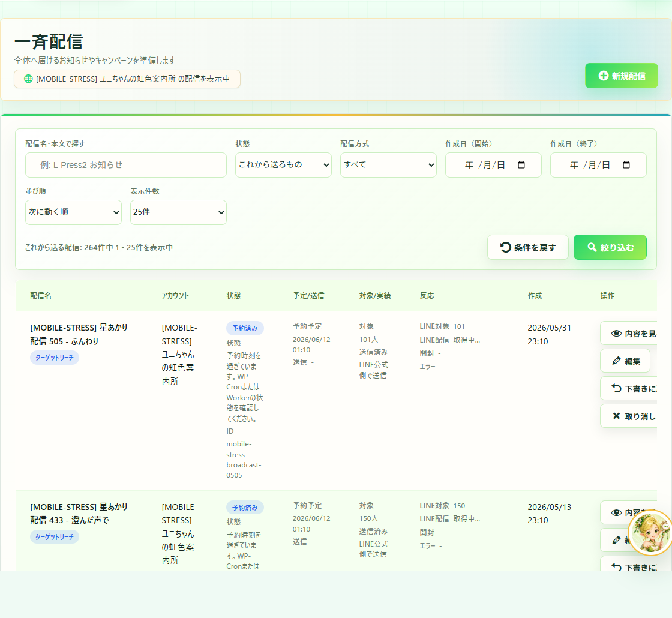
Task: Click the 一斉配信 page heading
Action: click(x=49, y=41)
